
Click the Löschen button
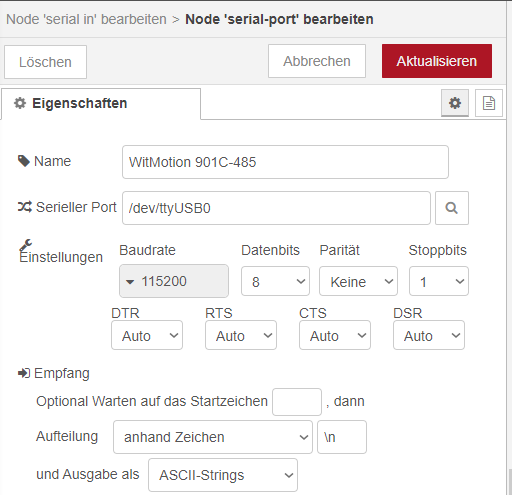(45, 62)
